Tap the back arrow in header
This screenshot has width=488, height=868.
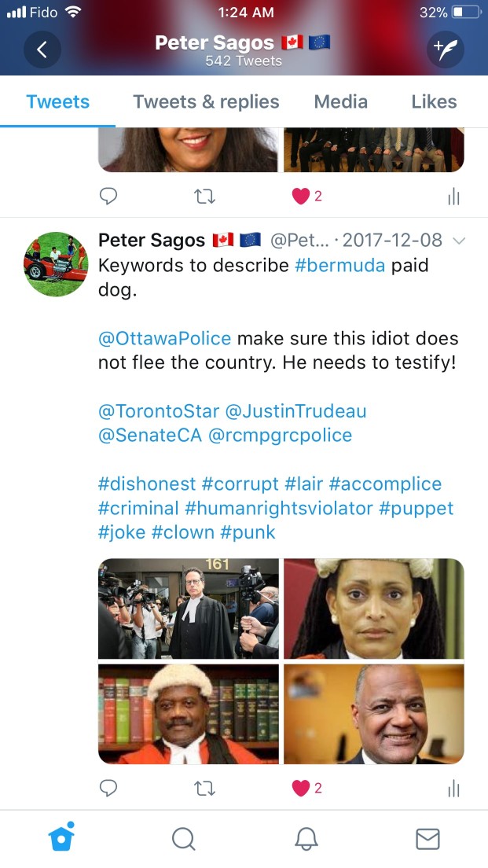[x=42, y=50]
